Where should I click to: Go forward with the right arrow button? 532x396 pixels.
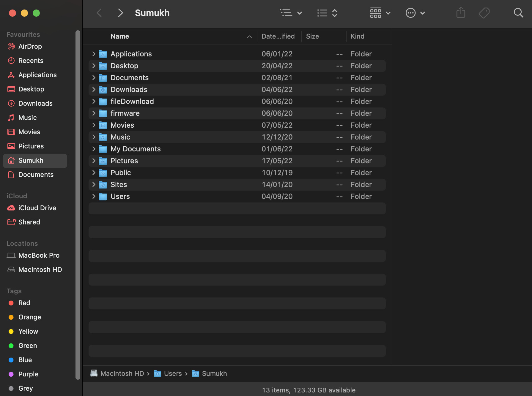(120, 13)
